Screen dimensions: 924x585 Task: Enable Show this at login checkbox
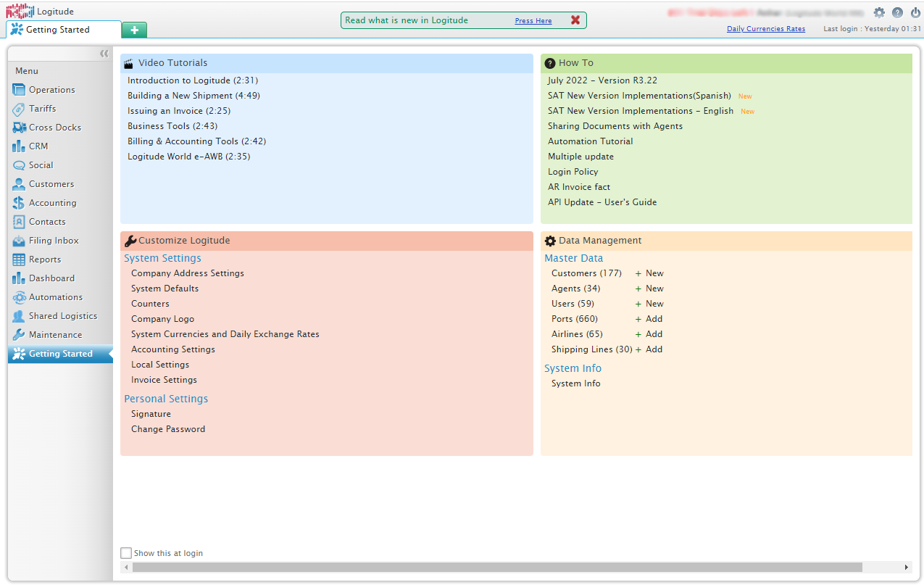[x=126, y=553]
